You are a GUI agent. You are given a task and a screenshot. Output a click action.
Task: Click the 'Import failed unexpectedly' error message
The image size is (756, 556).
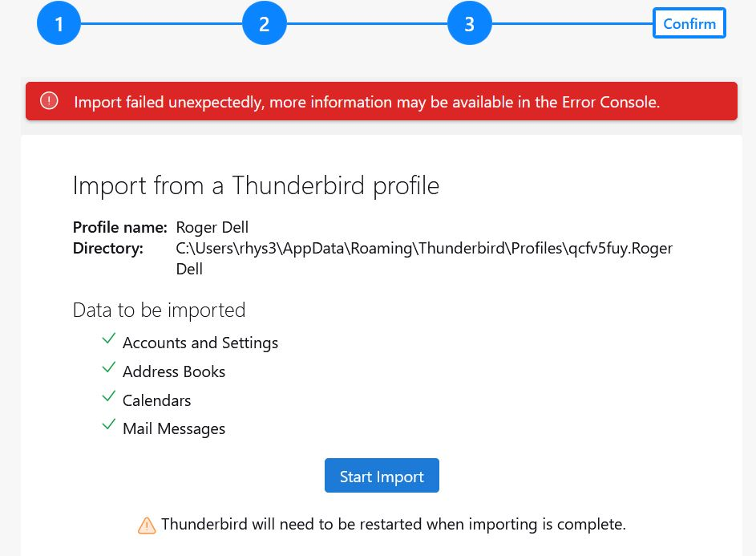pyautogui.click(x=367, y=102)
